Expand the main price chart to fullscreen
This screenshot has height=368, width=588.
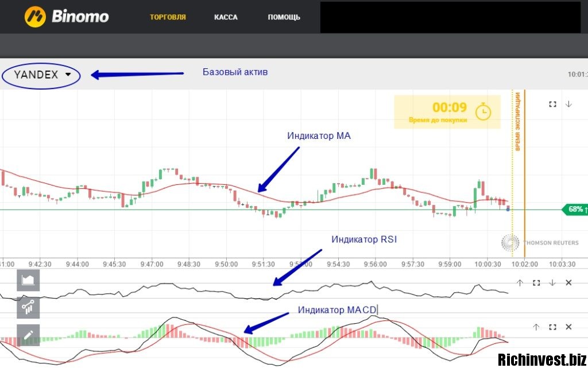(552, 104)
